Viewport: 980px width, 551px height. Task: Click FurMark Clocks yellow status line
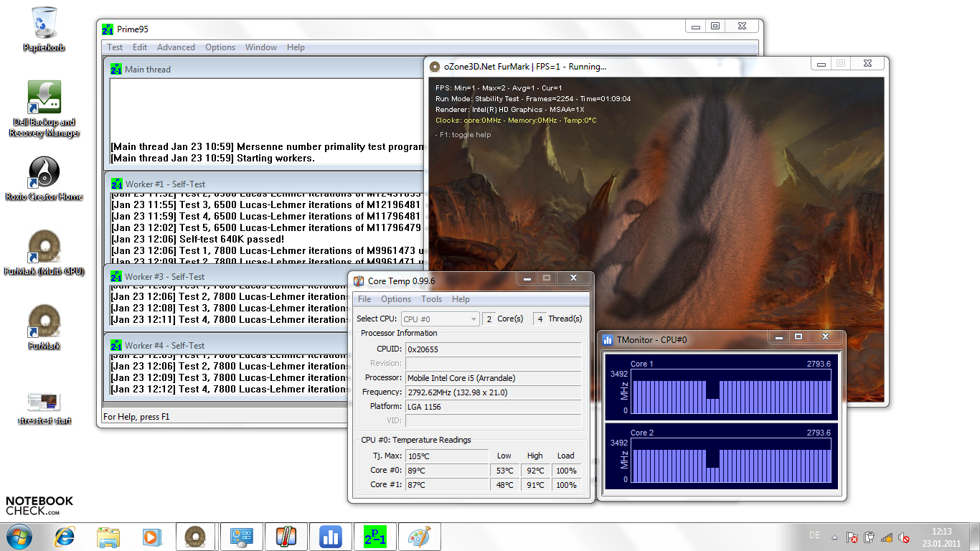[x=516, y=121]
